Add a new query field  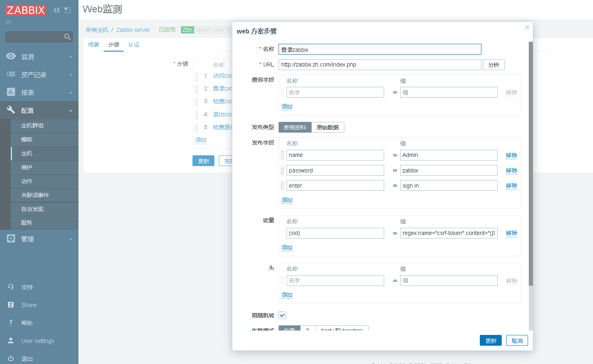[287, 106]
